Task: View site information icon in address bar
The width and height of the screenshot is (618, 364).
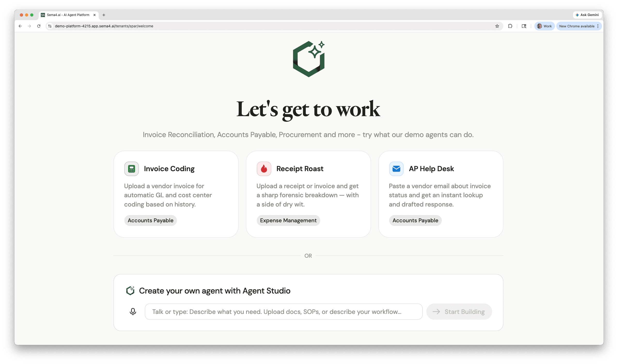Action: click(50, 26)
